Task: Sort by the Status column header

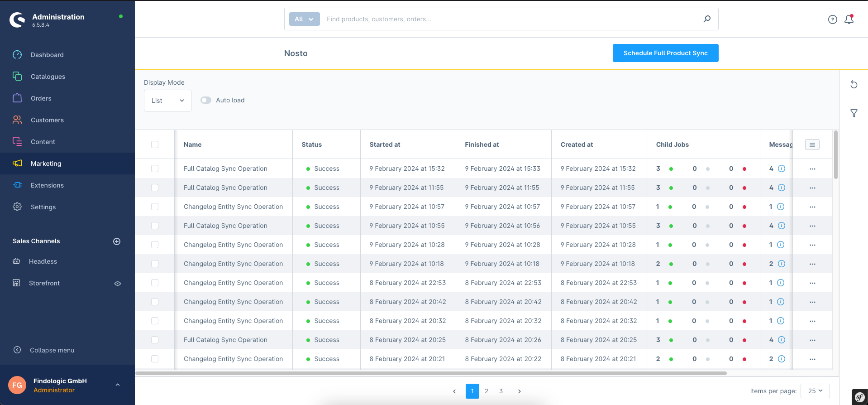Action: (326, 145)
